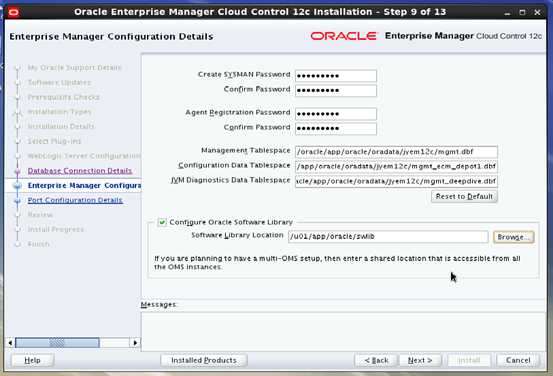Click Browse for software library location
Image resolution: width=553 pixels, height=376 pixels.
[x=514, y=237]
